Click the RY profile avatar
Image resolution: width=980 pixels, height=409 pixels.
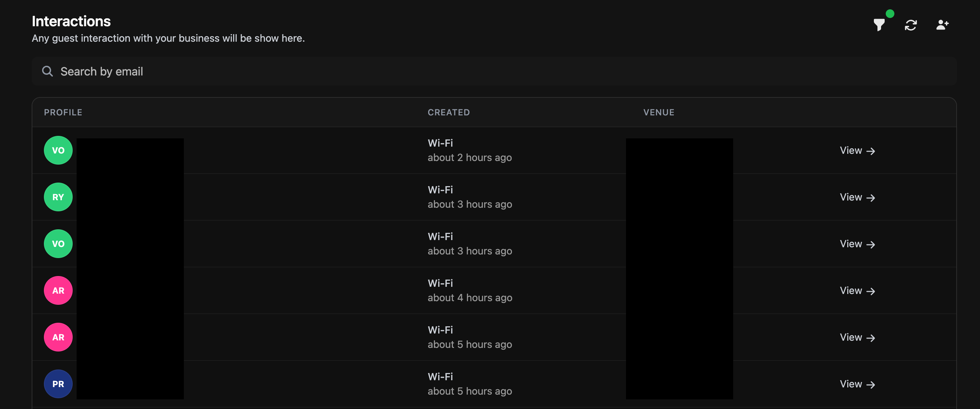point(58,197)
